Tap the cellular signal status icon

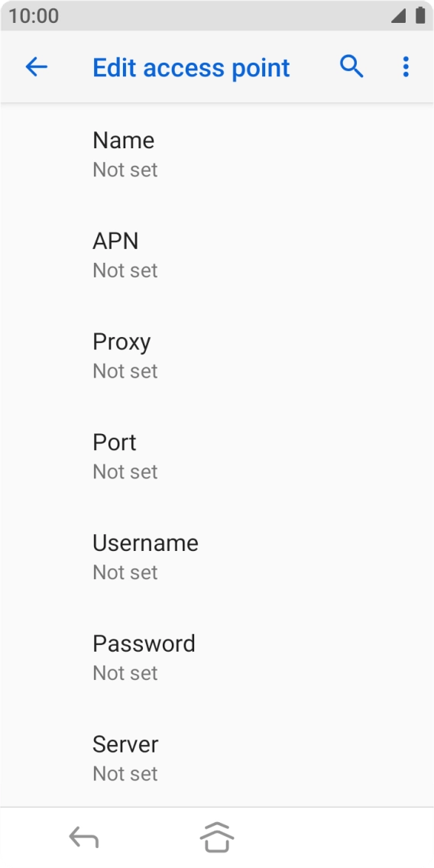398,16
